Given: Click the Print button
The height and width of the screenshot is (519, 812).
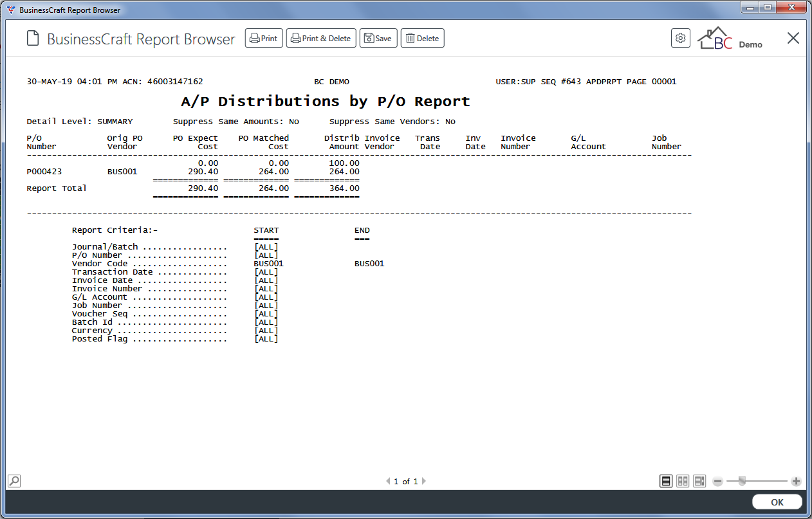Looking at the screenshot, I should click(264, 39).
